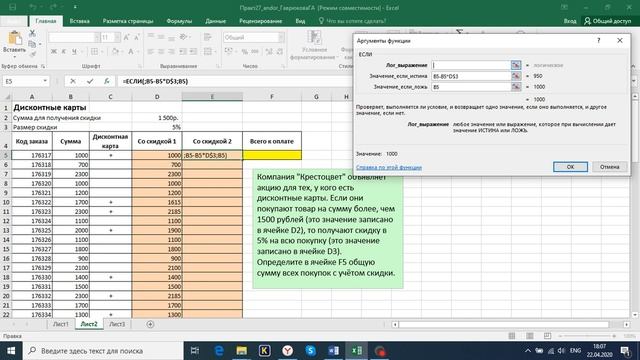Image resolution: width=640 pixels, height=360 pixels.
Task: Switch to sheet tab Лист3
Action: (x=117, y=324)
